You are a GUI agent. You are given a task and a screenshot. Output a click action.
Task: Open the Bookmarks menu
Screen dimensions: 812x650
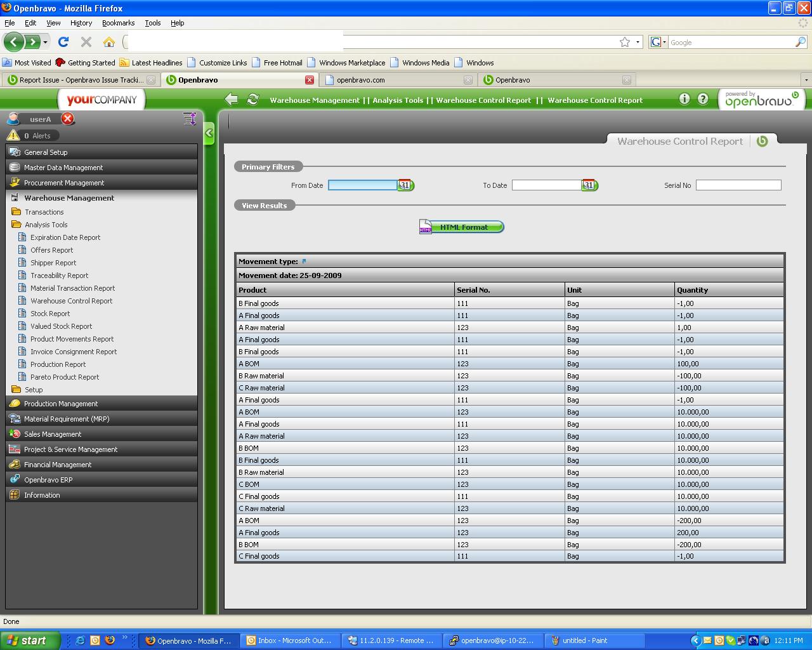[118, 23]
